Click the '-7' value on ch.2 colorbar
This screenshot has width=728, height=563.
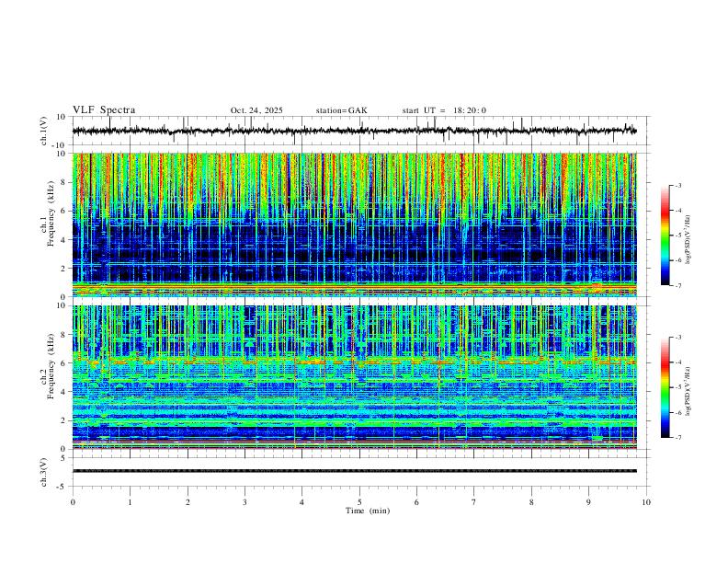click(677, 438)
